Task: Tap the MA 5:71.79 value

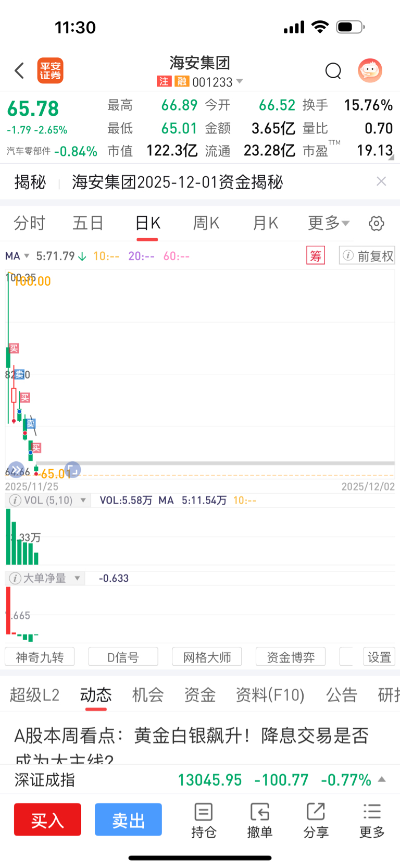Action: pyautogui.click(x=55, y=256)
